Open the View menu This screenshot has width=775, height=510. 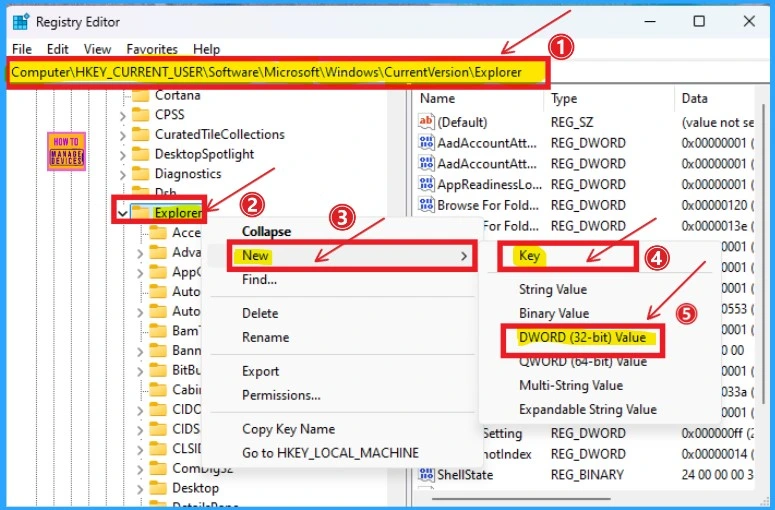(97, 49)
